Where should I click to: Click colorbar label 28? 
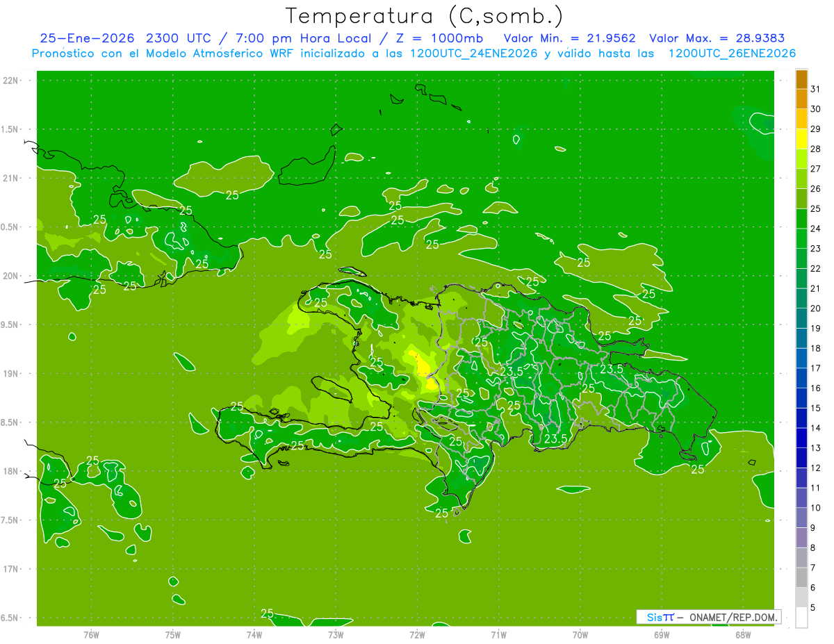tap(815, 149)
